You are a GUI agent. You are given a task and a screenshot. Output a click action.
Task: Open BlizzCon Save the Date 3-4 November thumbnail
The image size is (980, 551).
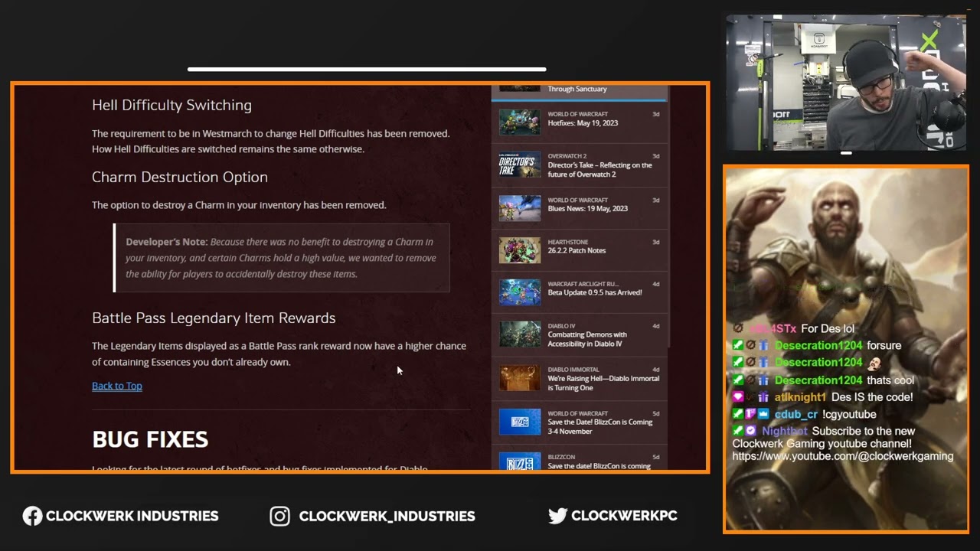click(x=520, y=422)
